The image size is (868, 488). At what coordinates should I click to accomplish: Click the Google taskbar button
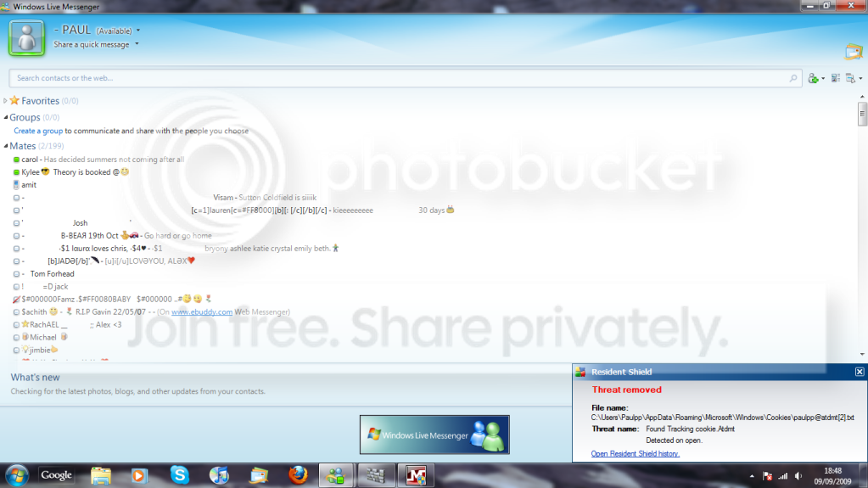pos(56,475)
